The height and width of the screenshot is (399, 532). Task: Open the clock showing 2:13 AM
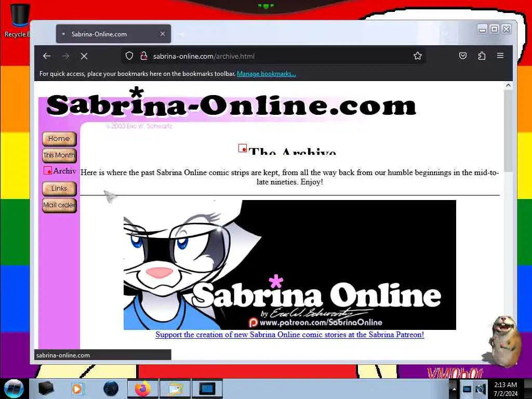coord(506,389)
